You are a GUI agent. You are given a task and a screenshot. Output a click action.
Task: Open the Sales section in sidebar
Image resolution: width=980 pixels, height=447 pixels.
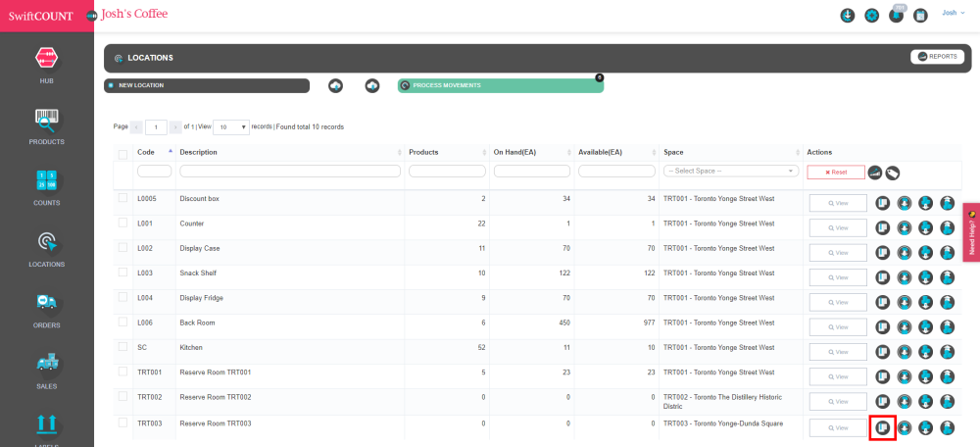click(46, 372)
